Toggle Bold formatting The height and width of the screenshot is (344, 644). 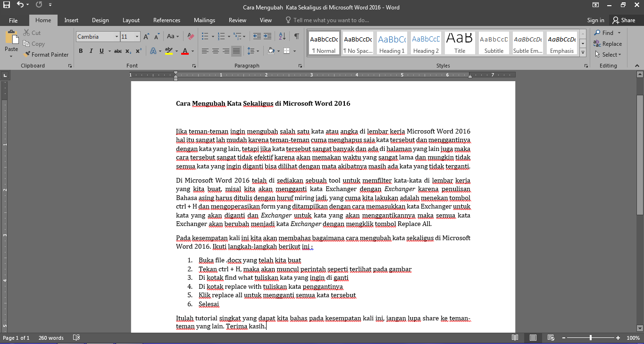pos(81,51)
